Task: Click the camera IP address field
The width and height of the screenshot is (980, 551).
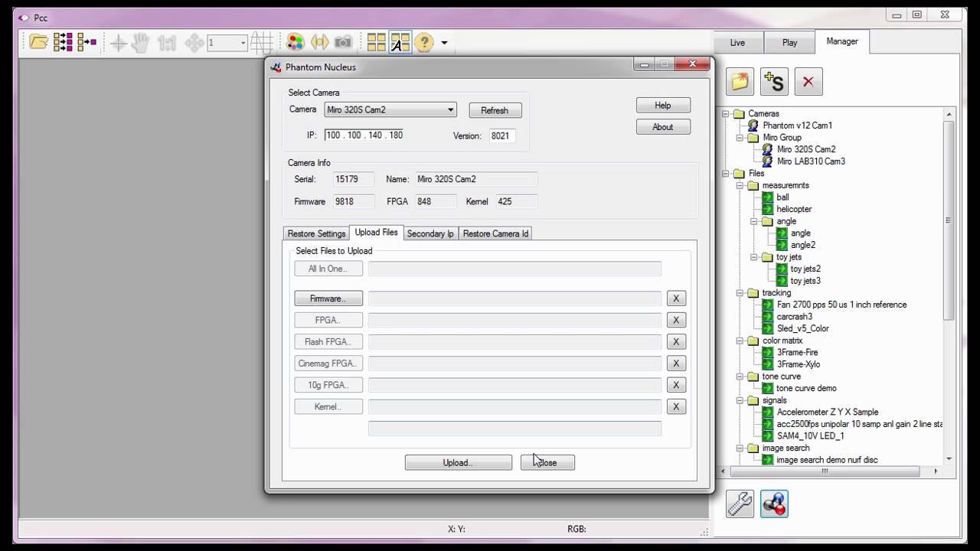Action: point(364,135)
